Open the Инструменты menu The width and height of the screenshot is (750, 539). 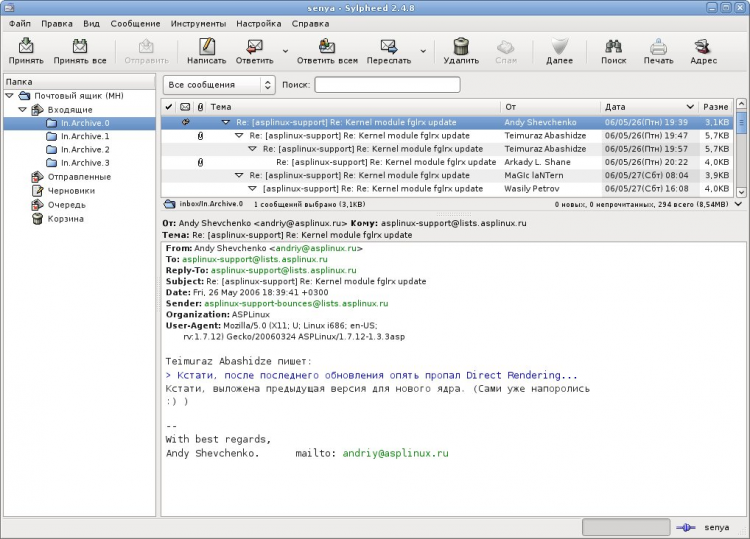tap(197, 22)
